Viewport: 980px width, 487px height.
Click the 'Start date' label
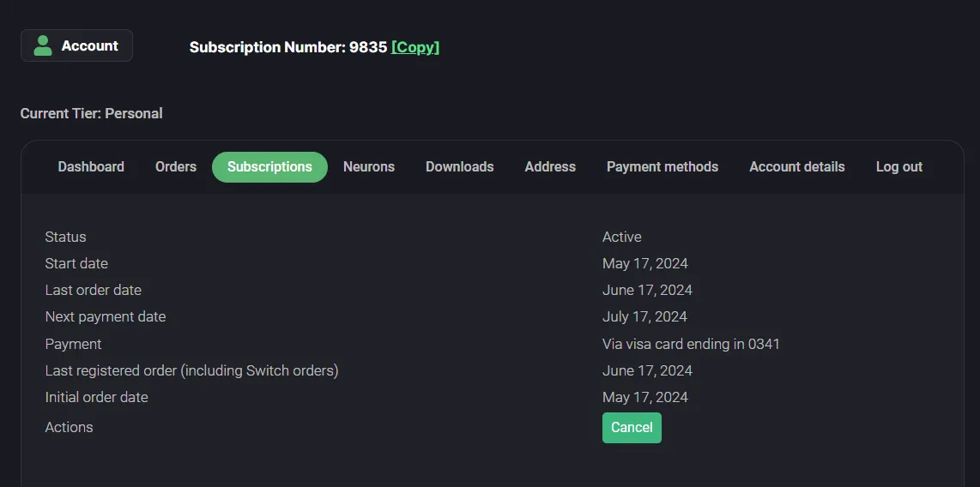76,264
